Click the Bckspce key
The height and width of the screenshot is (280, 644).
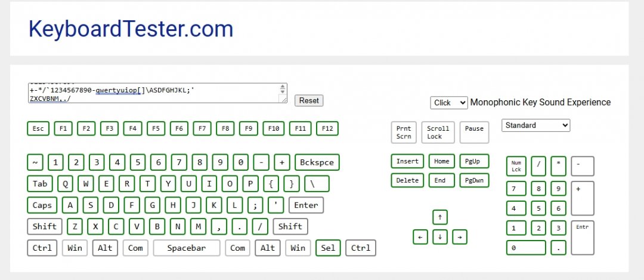(317, 162)
